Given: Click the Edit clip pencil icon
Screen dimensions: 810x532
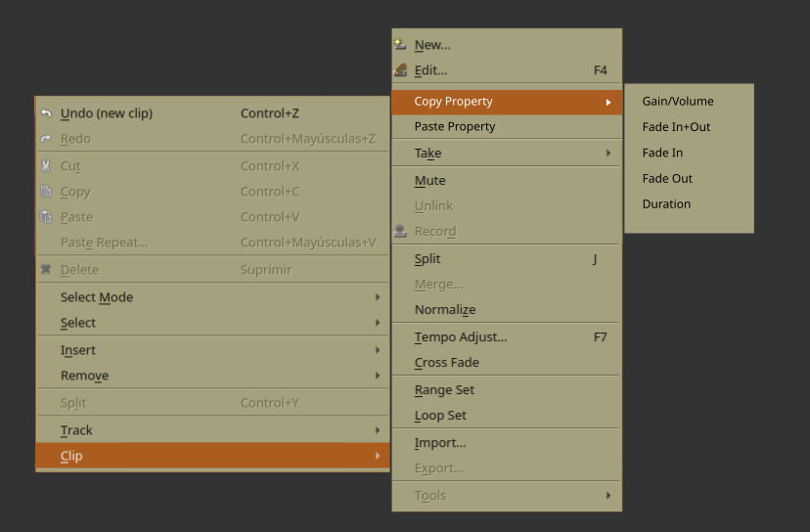Looking at the screenshot, I should click(400, 69).
